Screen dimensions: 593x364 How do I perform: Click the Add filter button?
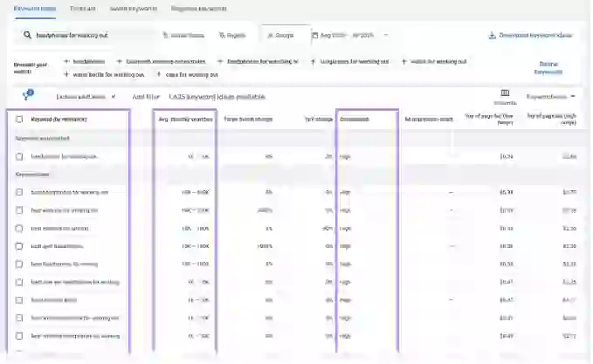point(146,96)
